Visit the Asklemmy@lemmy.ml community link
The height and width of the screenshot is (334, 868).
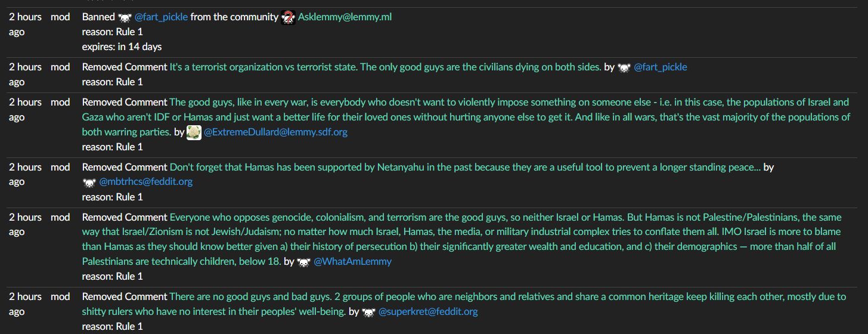click(345, 17)
